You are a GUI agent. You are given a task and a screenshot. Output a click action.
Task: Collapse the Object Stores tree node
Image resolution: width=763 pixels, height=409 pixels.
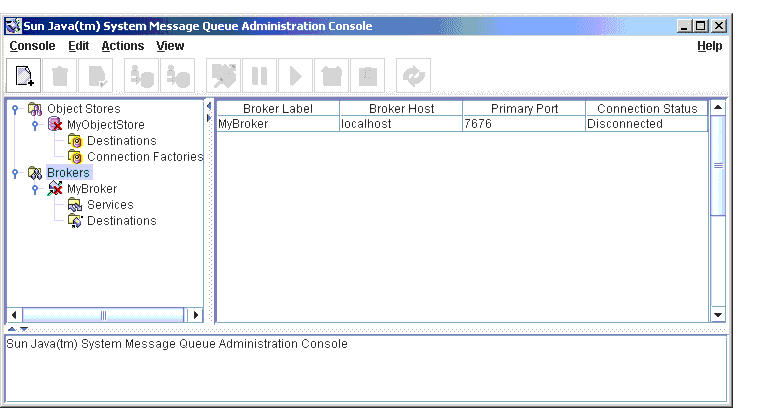coord(15,109)
